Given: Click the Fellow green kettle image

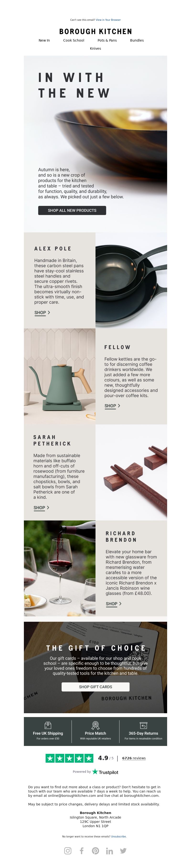Looking at the screenshot, I should [60, 376].
